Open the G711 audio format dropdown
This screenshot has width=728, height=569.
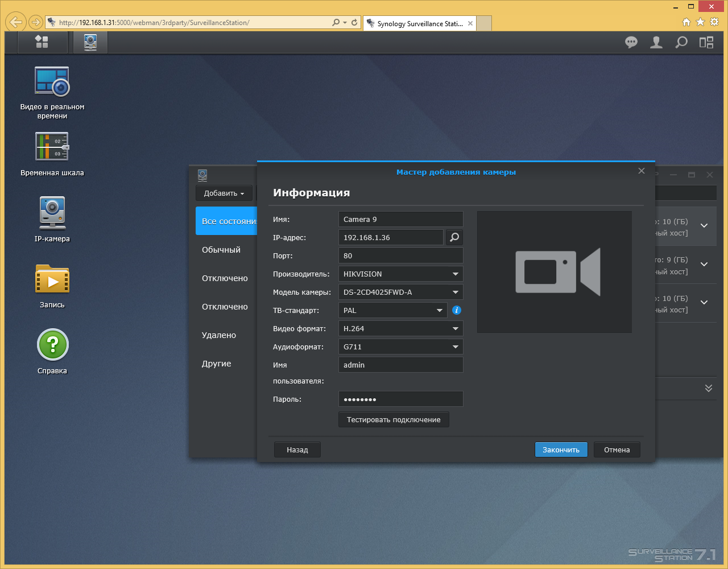click(x=400, y=347)
